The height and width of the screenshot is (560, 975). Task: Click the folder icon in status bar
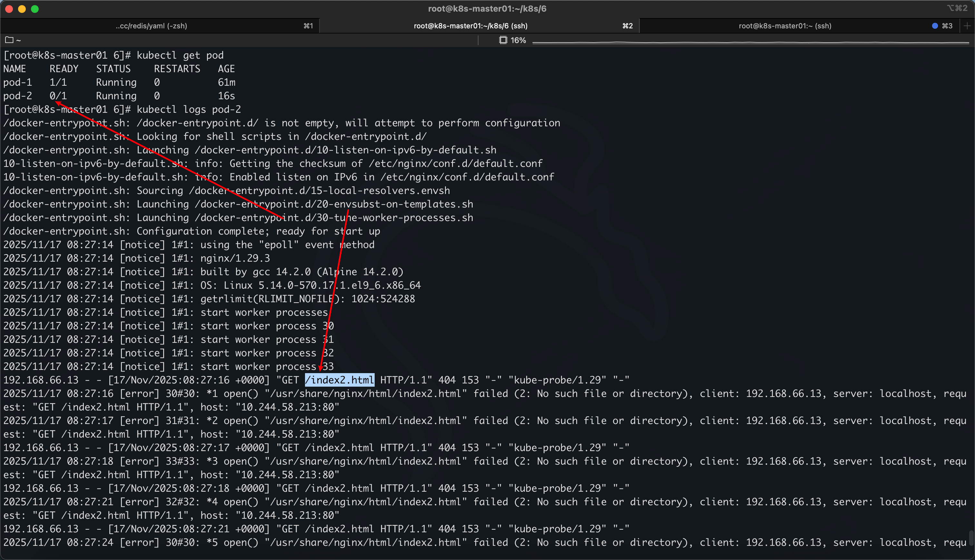9,40
